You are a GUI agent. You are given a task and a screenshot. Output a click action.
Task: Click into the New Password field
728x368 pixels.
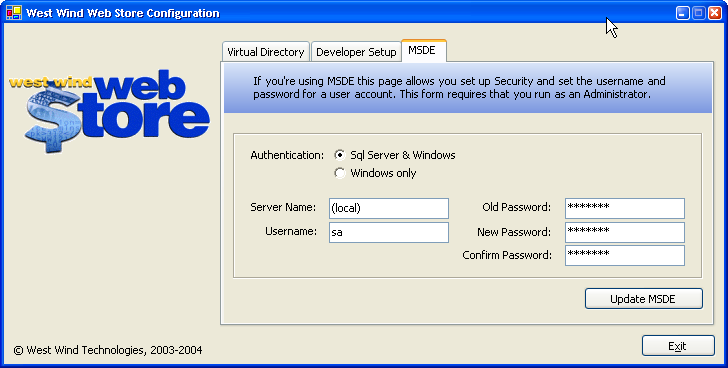pos(624,232)
